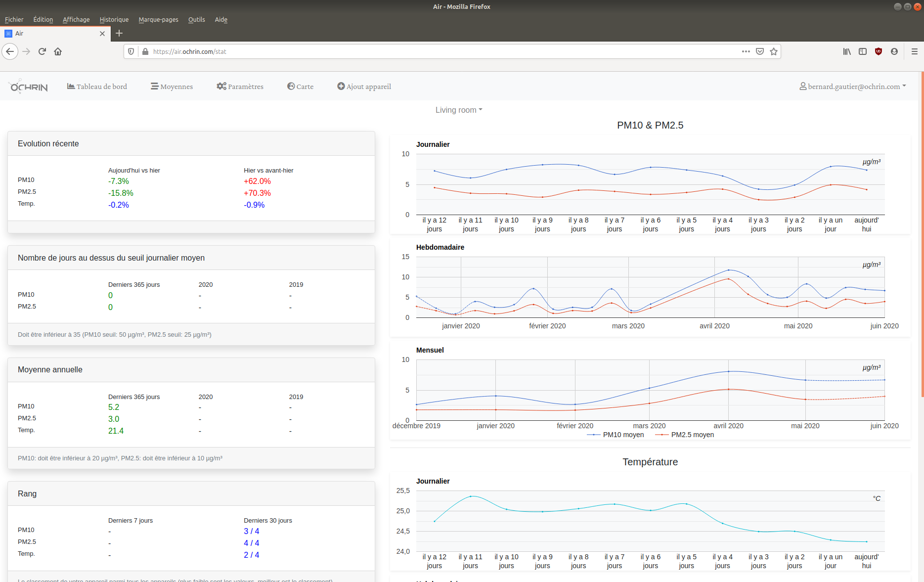Click the 3 / 4 PM10 rank
Screen dimensions: 924x582
coord(251,531)
